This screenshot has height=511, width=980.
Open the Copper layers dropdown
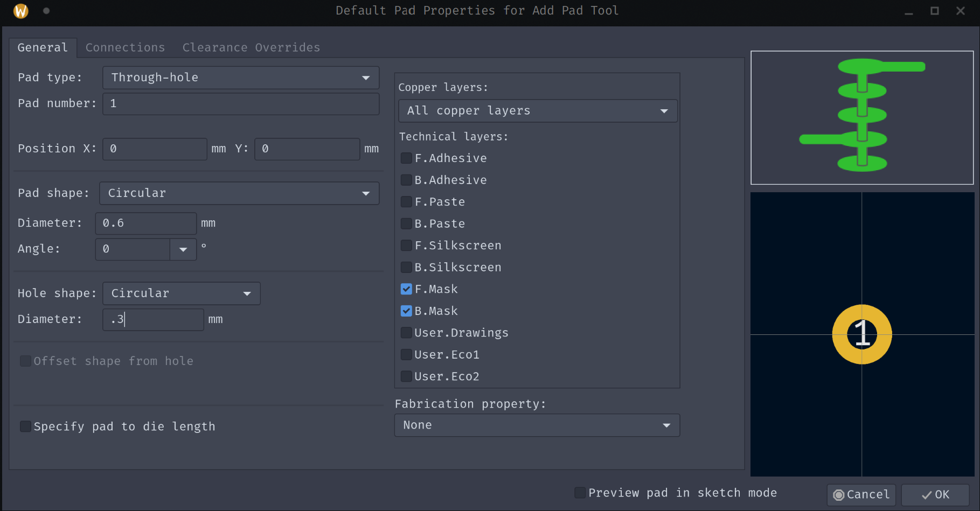(538, 111)
